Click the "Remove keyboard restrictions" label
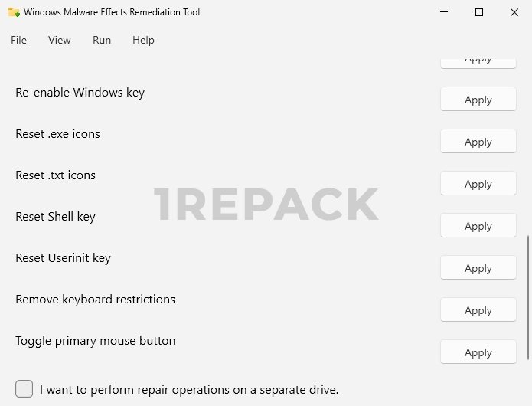 (x=95, y=300)
